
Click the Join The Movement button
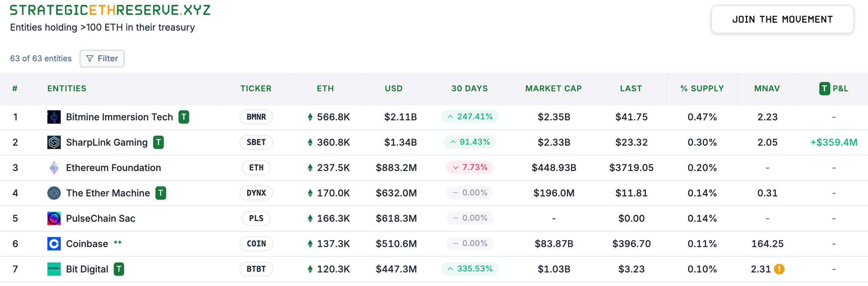point(782,19)
